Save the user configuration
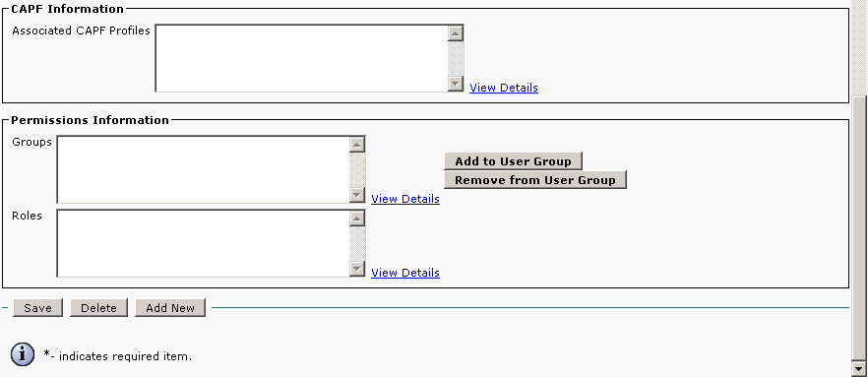The height and width of the screenshot is (377, 868). point(37,308)
